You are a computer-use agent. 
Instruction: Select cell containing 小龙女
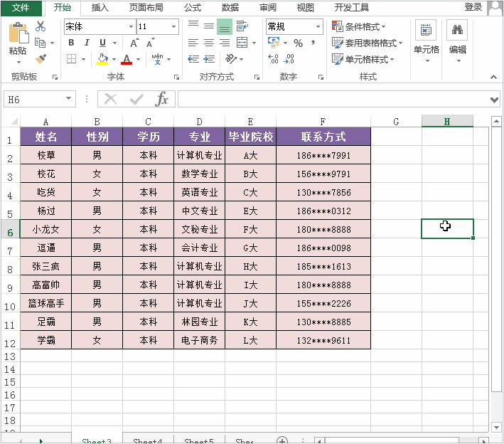coord(45,229)
